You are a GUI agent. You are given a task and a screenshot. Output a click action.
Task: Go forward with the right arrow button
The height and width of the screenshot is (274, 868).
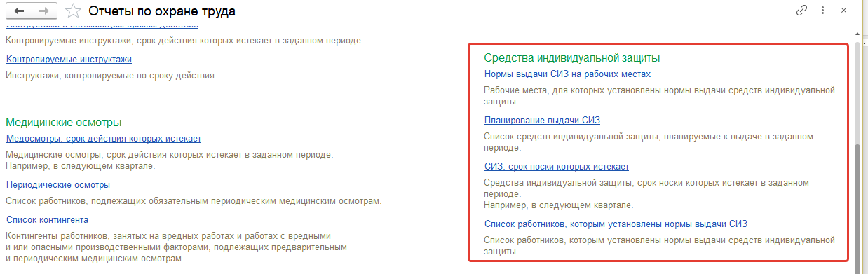[43, 11]
